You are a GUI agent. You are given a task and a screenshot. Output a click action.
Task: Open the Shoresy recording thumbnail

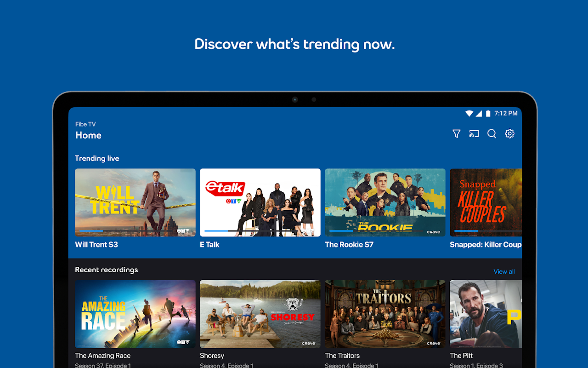[260, 314]
